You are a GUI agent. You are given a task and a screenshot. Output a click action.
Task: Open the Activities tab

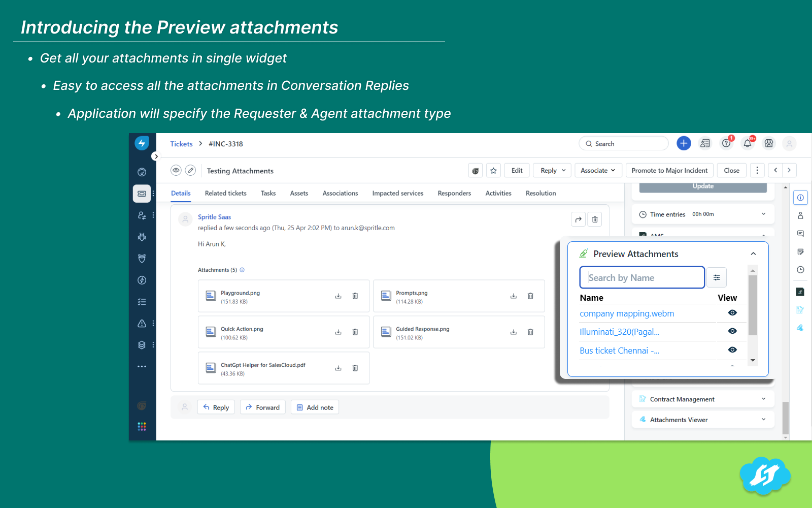[498, 193]
